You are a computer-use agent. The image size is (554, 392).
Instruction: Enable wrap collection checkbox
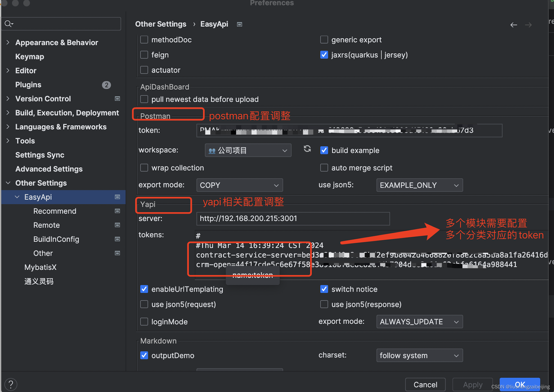[144, 168]
